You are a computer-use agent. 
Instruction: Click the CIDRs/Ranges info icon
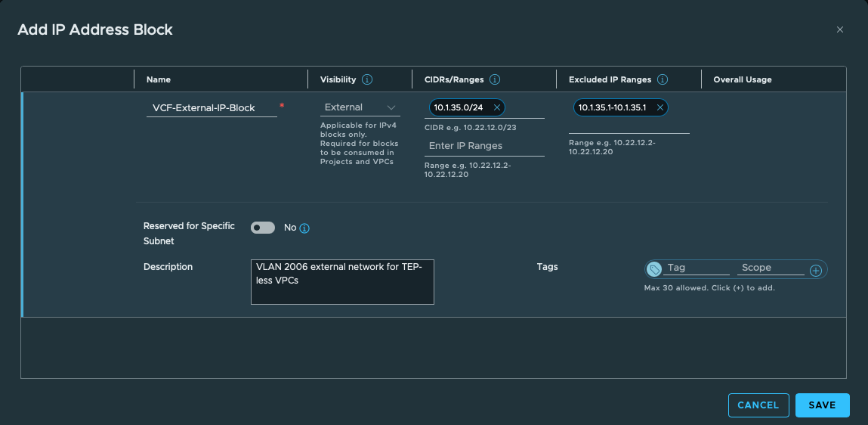point(495,79)
